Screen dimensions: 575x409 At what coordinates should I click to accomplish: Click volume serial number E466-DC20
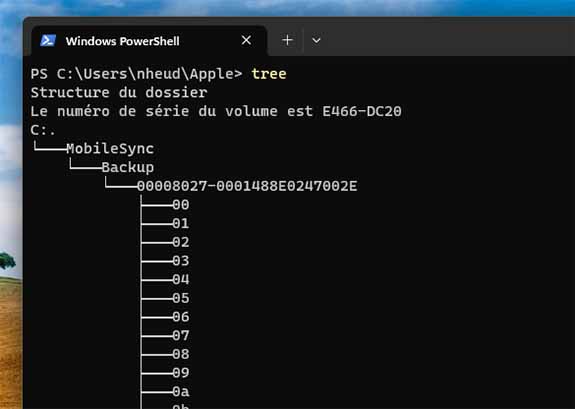coord(362,111)
